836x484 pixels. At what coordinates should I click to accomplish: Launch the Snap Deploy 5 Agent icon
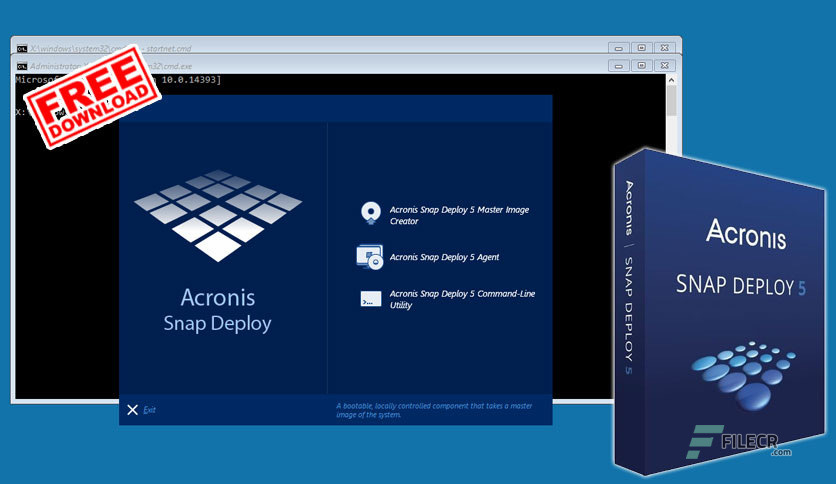point(369,257)
